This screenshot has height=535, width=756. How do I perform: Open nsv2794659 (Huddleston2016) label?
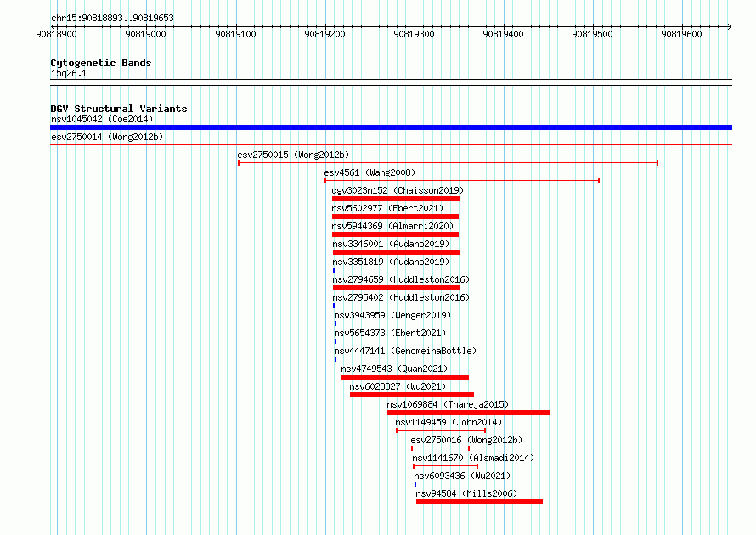(x=401, y=279)
